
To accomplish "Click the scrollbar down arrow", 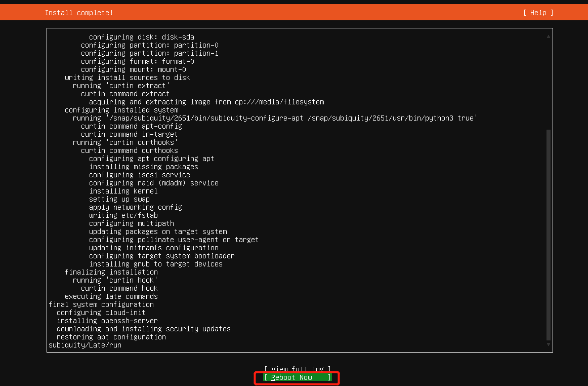I will click(548, 344).
